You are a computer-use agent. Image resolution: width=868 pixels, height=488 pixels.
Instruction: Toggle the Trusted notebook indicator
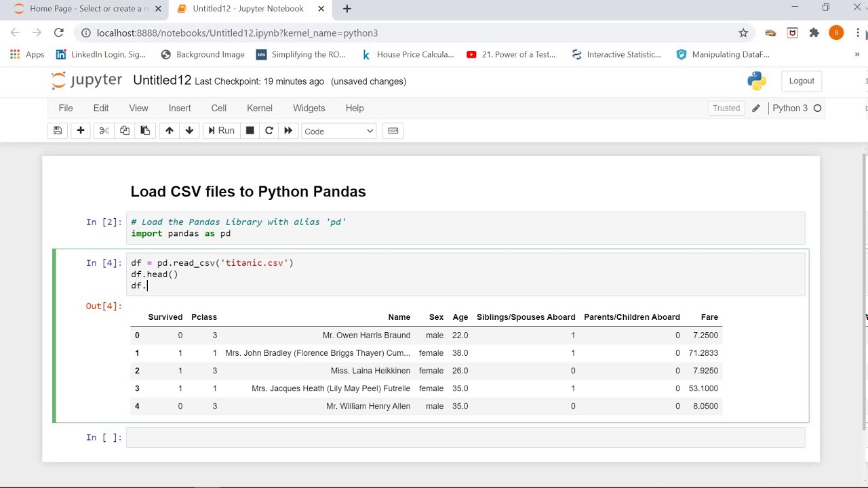point(726,108)
